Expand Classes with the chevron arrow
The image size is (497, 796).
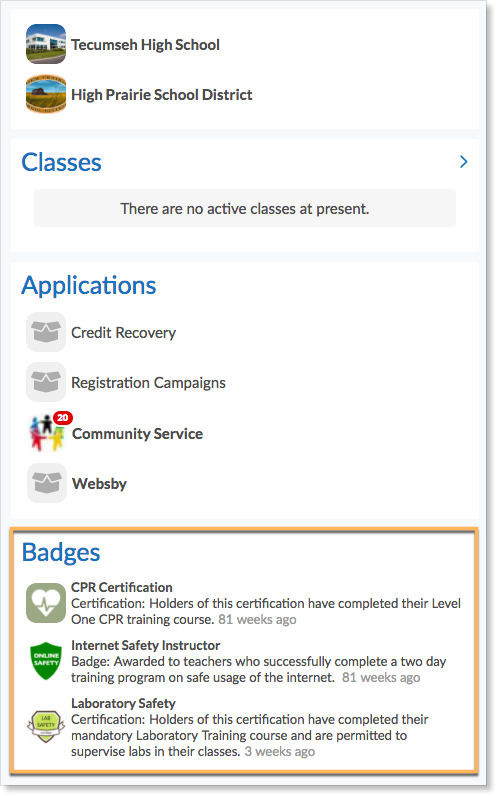pos(463,162)
